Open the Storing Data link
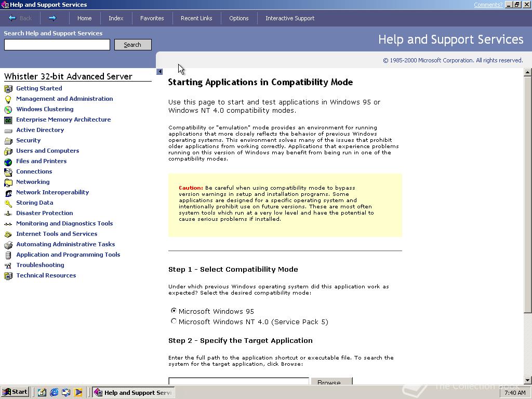 [x=35, y=203]
